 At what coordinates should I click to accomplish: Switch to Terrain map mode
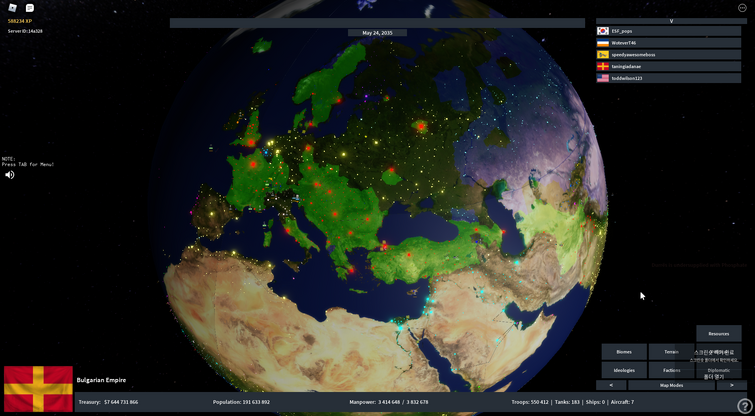[671, 352]
